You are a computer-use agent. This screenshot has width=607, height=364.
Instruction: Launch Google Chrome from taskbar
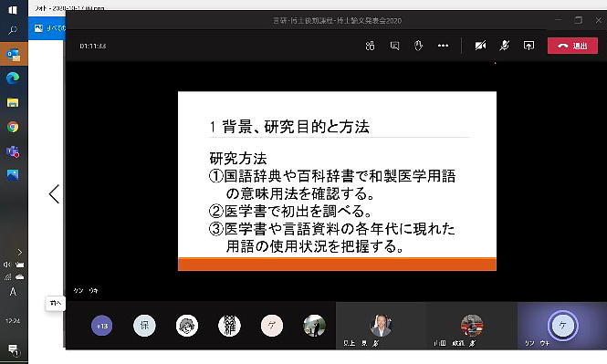pos(13,127)
